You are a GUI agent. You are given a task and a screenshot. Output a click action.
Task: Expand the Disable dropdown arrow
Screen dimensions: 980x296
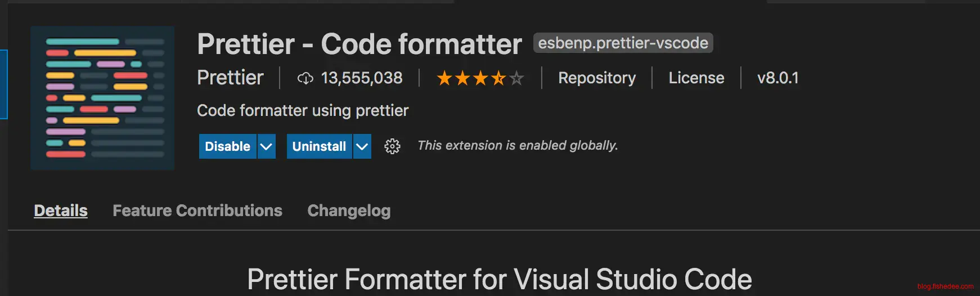click(x=266, y=146)
